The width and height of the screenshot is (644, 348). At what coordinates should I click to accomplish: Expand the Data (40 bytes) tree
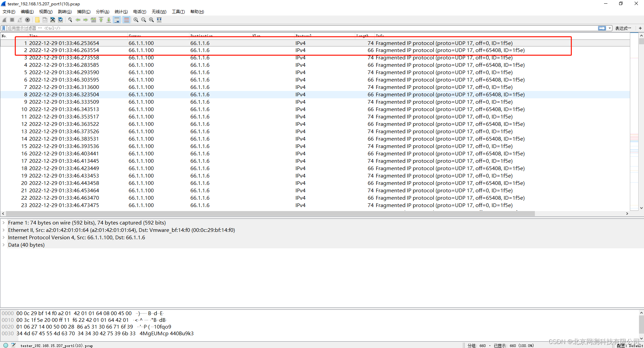(x=3, y=245)
